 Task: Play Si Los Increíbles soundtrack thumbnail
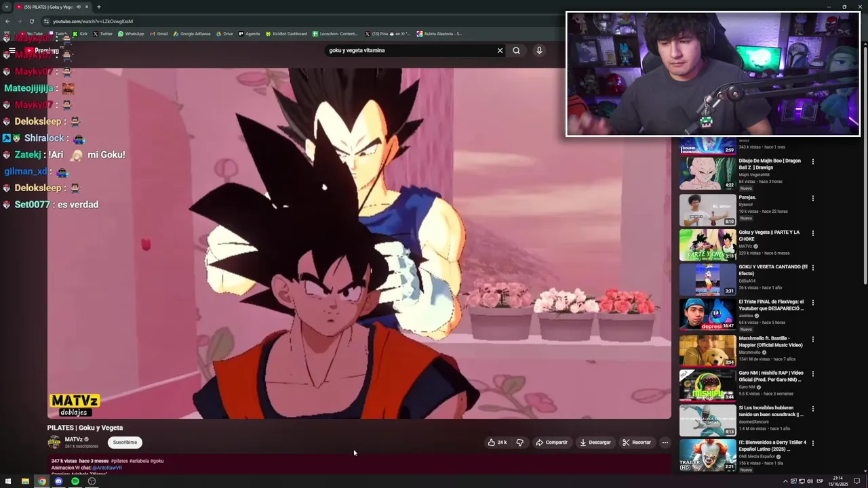pyautogui.click(x=707, y=421)
